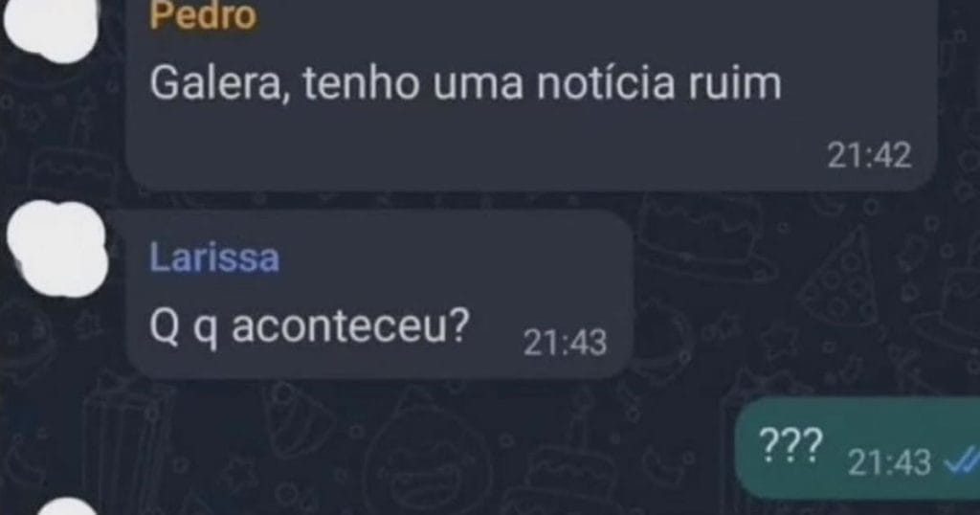Open Pedro's blurred profile picture
Screen dimensions: 980x515
pos(52,26)
